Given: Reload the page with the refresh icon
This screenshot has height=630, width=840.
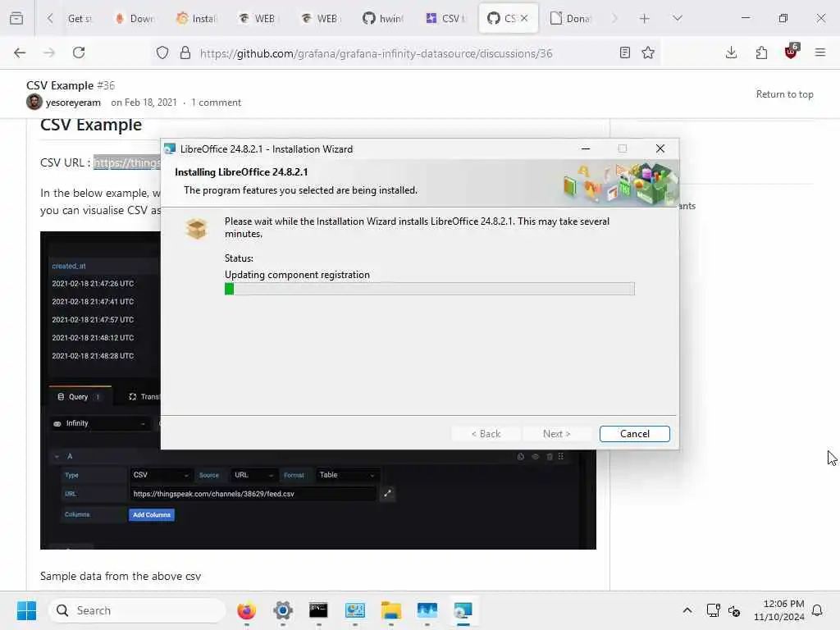Looking at the screenshot, I should click(x=79, y=52).
